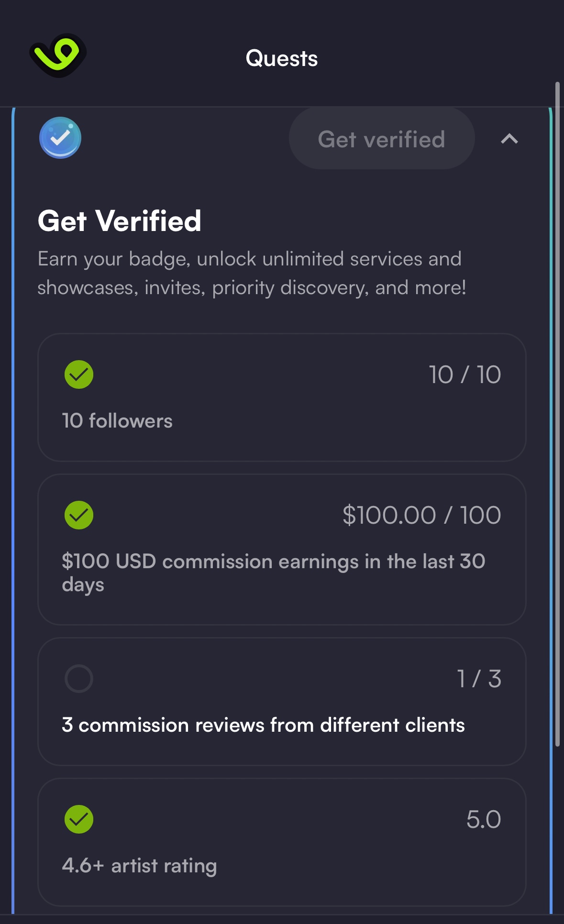The width and height of the screenshot is (564, 924).
Task: Click the Quests page title
Action: [282, 58]
